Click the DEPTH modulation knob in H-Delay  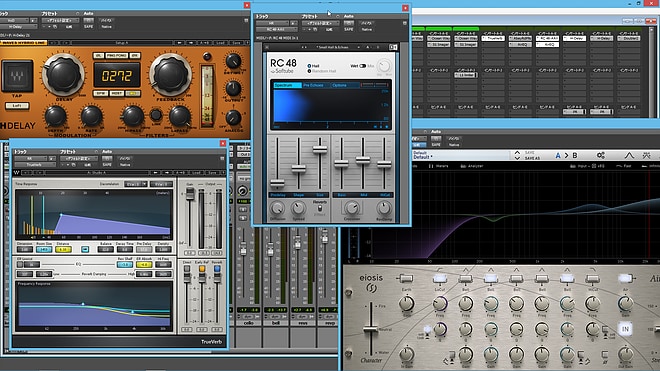[x=56, y=116]
